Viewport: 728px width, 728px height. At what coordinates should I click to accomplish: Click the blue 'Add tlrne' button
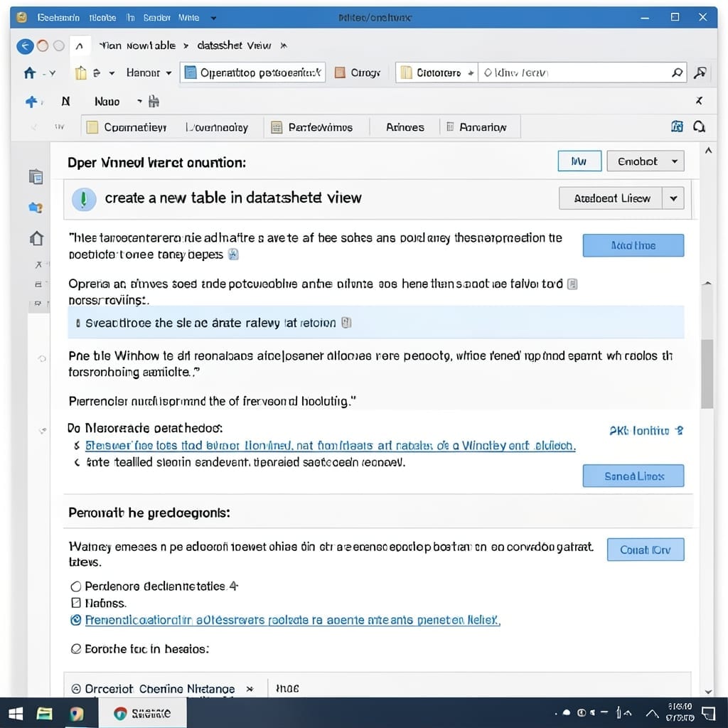click(x=633, y=245)
